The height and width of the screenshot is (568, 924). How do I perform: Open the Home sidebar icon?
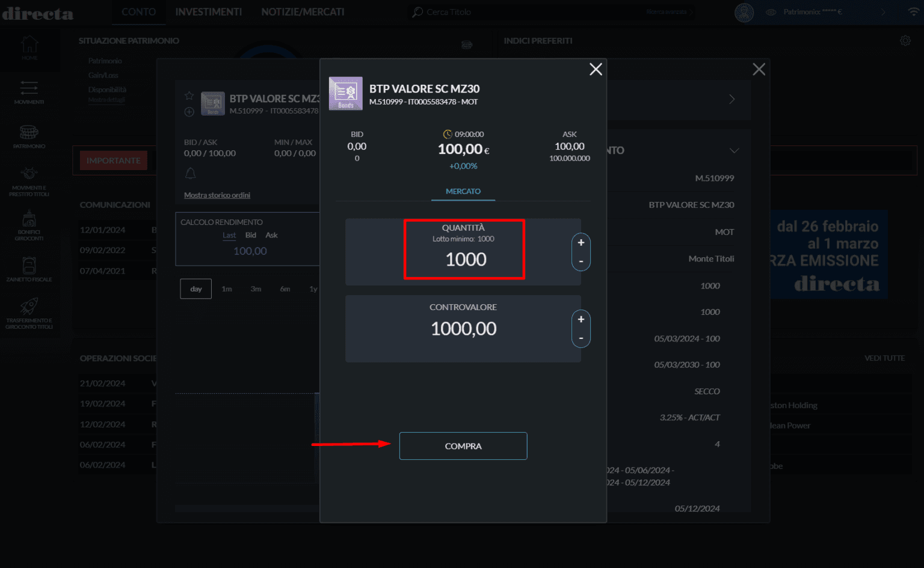[29, 47]
